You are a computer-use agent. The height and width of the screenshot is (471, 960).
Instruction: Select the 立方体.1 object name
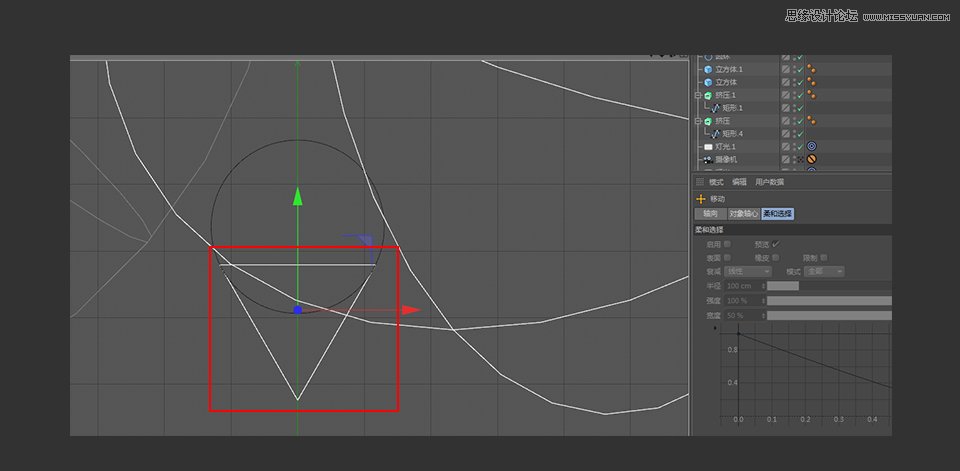729,69
